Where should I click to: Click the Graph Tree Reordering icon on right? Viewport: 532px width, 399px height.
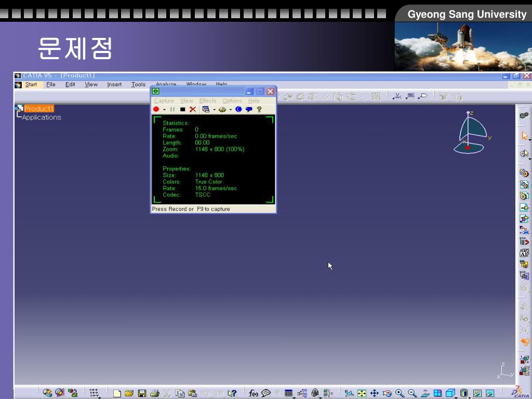pos(524,241)
